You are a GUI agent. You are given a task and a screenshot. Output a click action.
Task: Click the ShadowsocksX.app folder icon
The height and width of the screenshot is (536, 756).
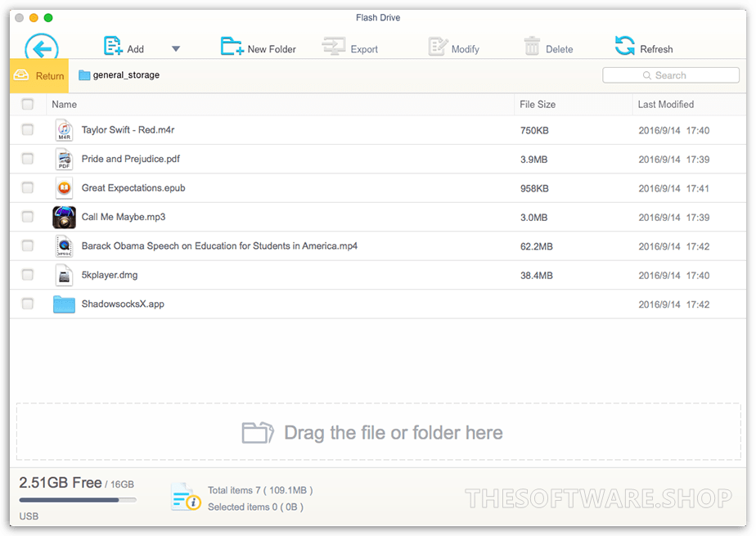(x=64, y=304)
